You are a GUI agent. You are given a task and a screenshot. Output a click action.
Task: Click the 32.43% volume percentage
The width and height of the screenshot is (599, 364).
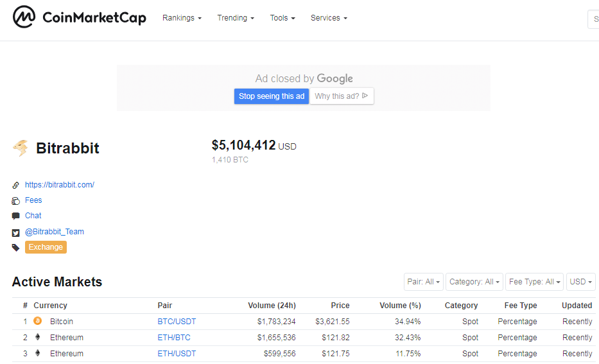[408, 338]
